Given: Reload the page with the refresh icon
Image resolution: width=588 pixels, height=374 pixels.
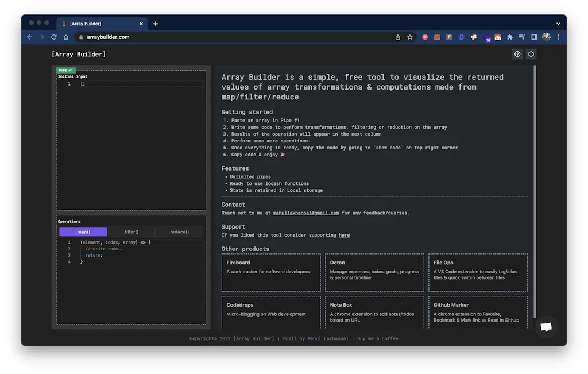Looking at the screenshot, I should click(53, 37).
